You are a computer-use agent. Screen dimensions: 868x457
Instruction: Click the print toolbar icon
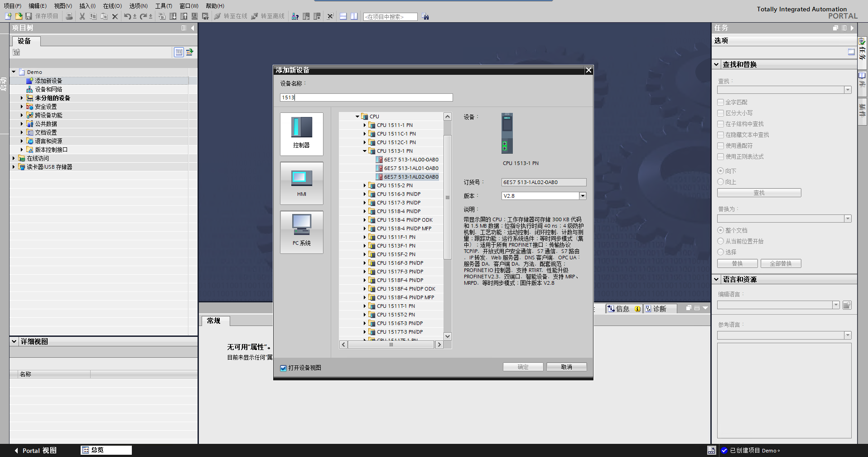click(x=69, y=16)
